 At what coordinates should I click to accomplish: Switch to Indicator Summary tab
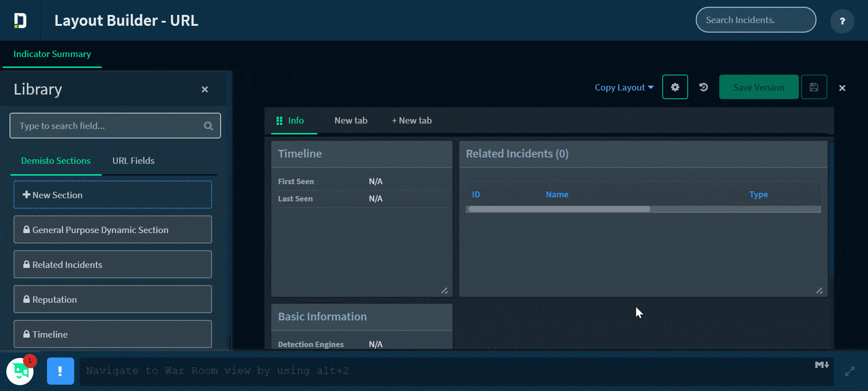point(52,54)
